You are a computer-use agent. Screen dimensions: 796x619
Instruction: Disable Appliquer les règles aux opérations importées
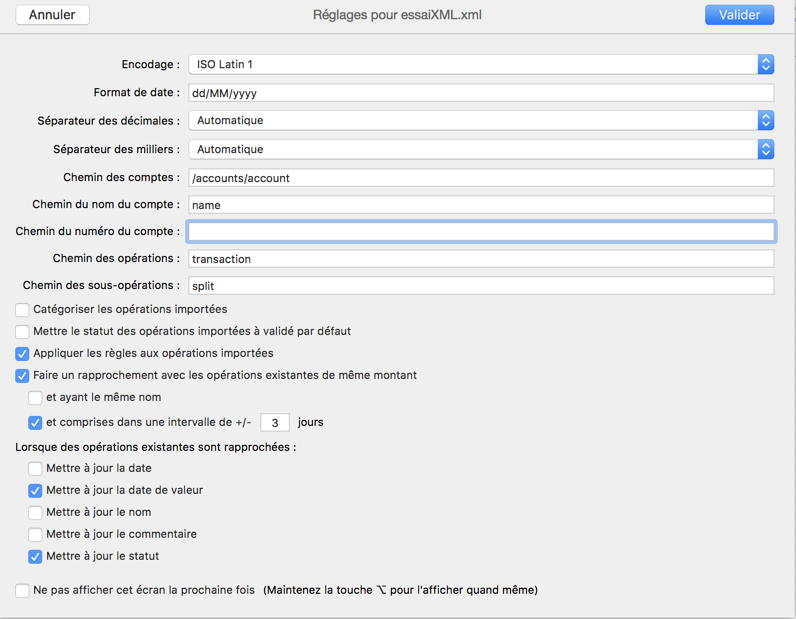pos(22,354)
